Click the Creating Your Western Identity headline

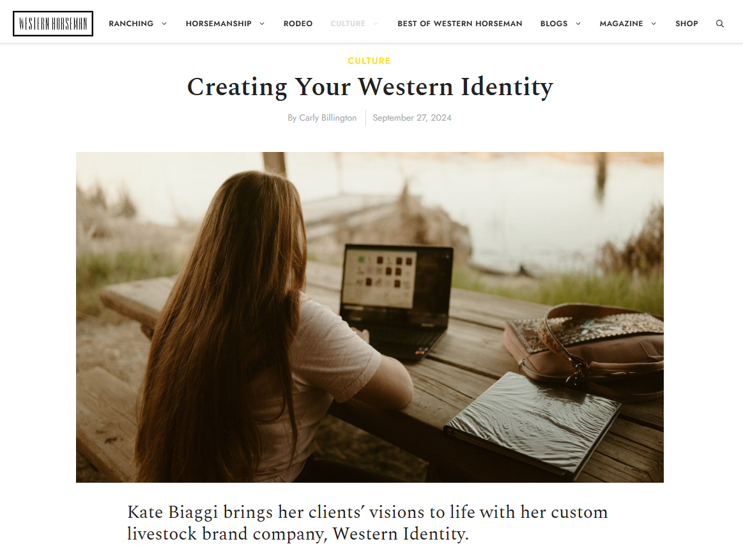(370, 87)
